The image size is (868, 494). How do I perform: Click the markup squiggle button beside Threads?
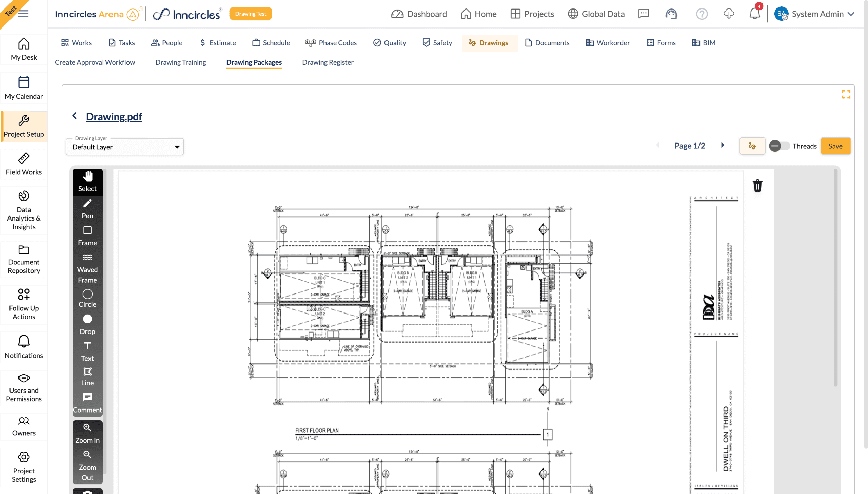click(752, 146)
